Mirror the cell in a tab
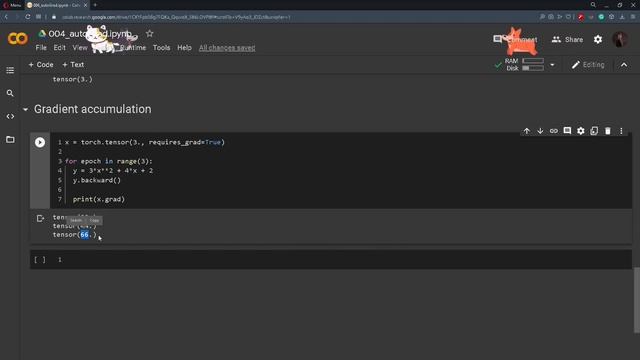The image size is (640, 360). click(594, 131)
